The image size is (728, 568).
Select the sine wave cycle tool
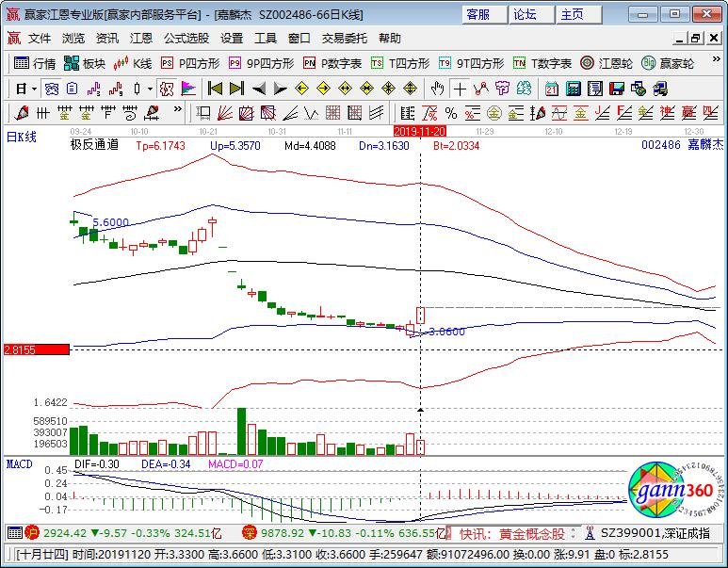click(x=559, y=113)
